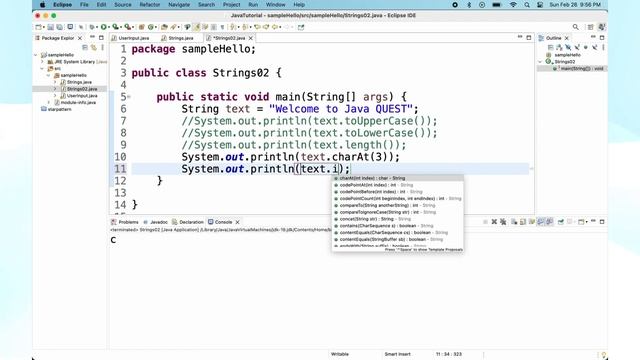Toggle Show Whitespace Characters in toolbar
The width and height of the screenshot is (640, 360).
[x=222, y=27]
